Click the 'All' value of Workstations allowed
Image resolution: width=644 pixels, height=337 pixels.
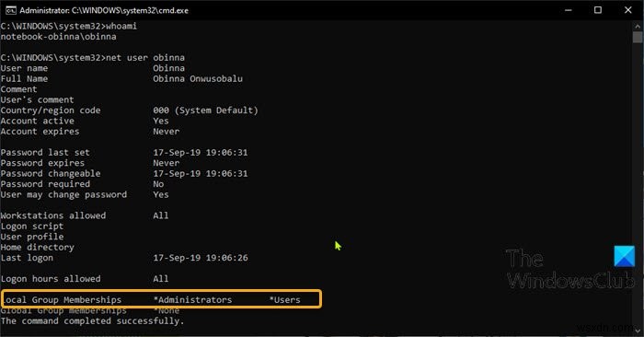161,215
